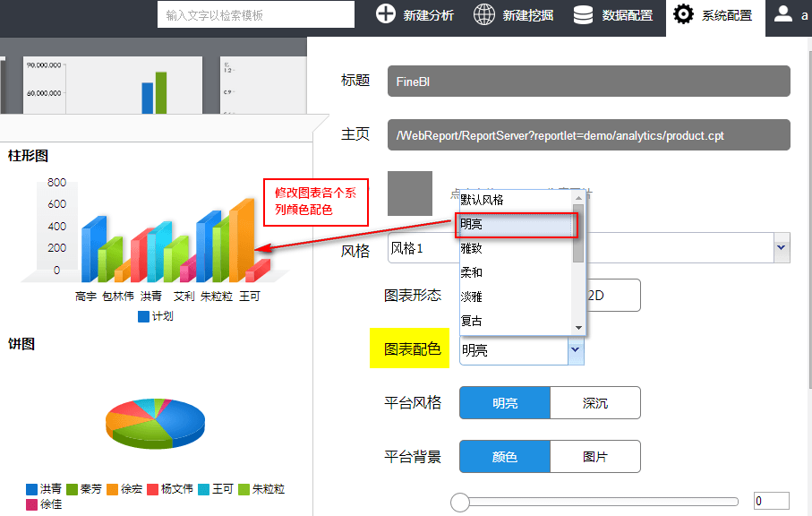Select the 颜色 background button

pyautogui.click(x=504, y=457)
